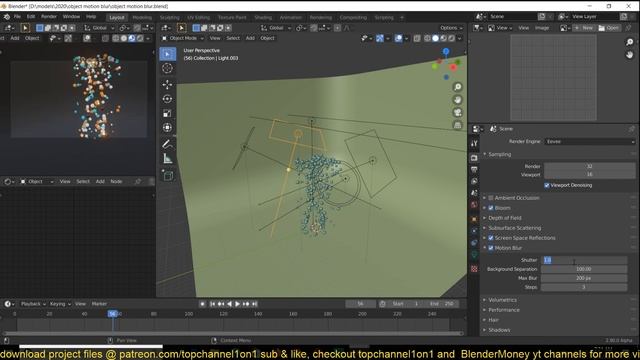This screenshot has height=360, width=640.
Task: Open the Object Mode dropdown
Action: tap(182, 38)
